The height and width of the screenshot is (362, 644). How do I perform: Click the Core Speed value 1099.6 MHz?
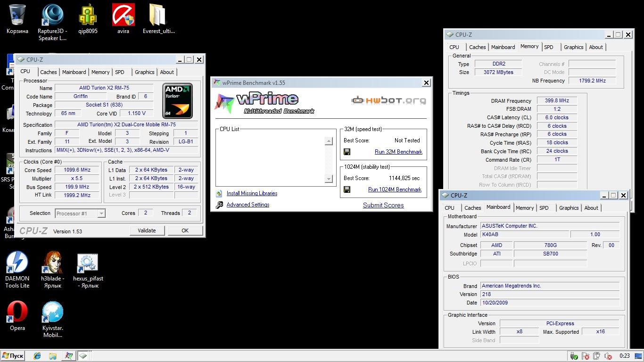[x=77, y=170]
